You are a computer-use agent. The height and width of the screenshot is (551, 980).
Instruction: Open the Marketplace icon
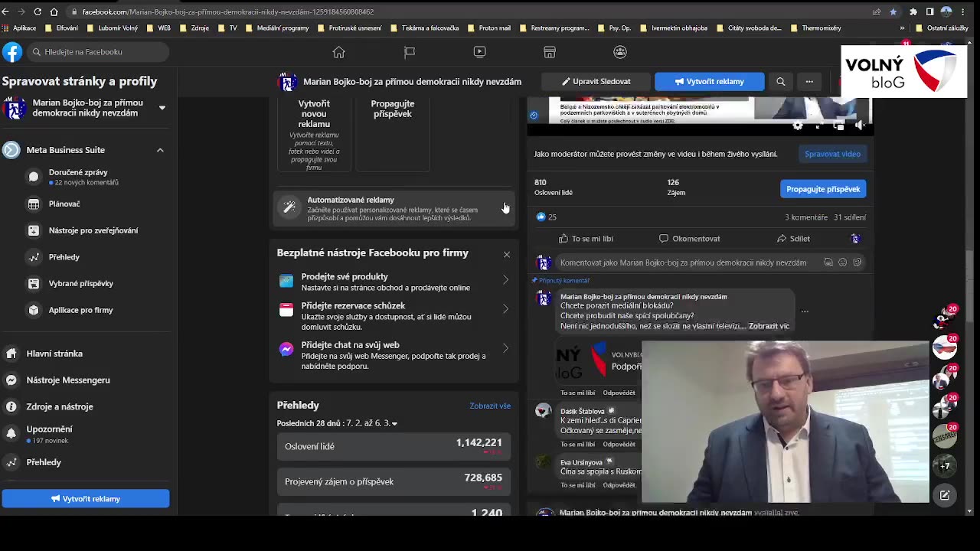(550, 52)
